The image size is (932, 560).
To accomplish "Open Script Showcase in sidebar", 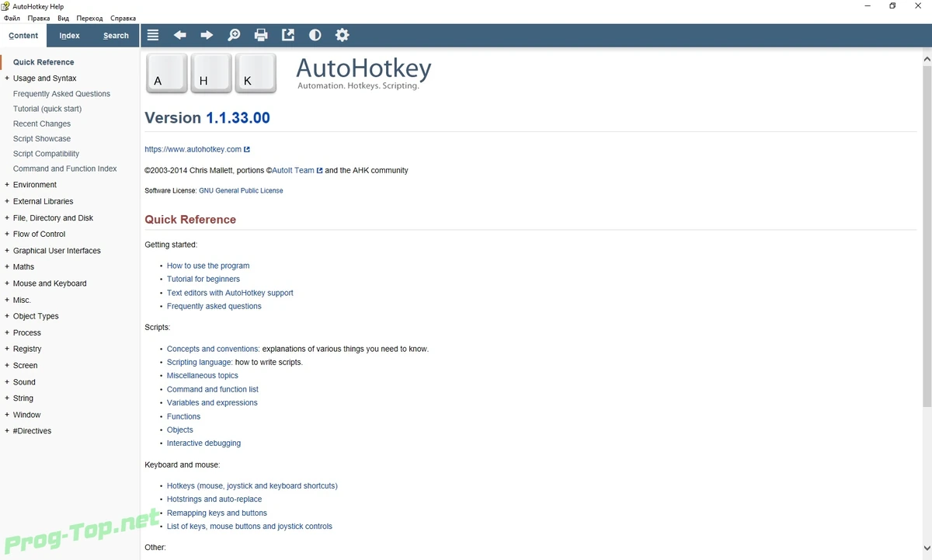I will 42,139.
